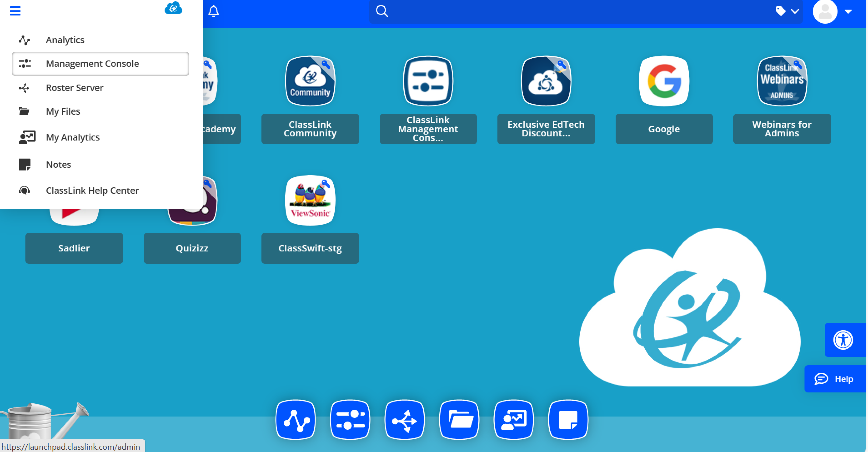
Task: Click the user avatar icon
Action: (825, 11)
